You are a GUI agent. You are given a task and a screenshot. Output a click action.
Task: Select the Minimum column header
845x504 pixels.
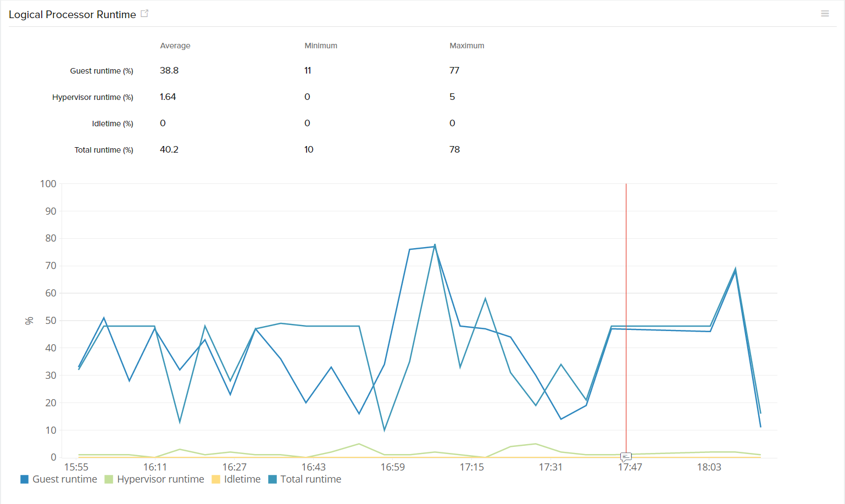(x=321, y=46)
